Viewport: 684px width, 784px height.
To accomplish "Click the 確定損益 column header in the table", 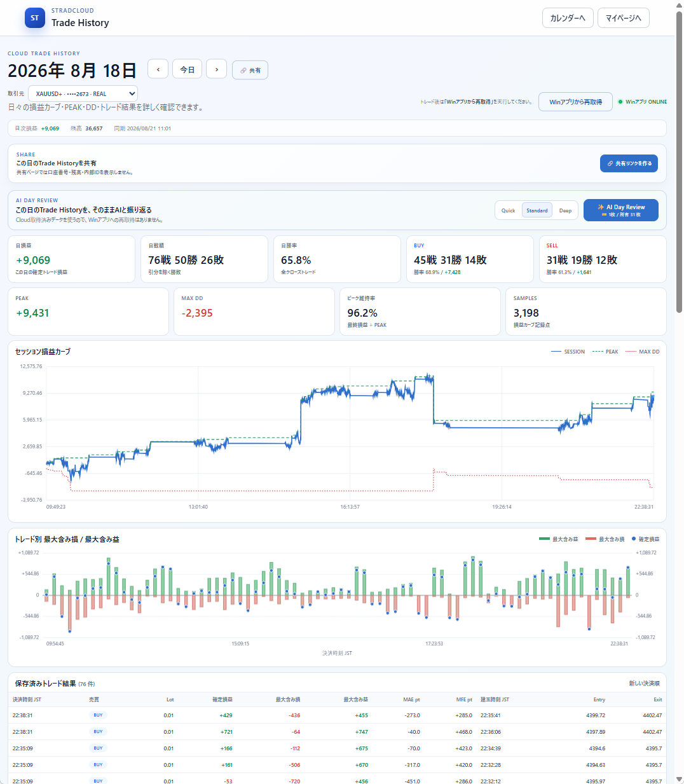I will [222, 699].
